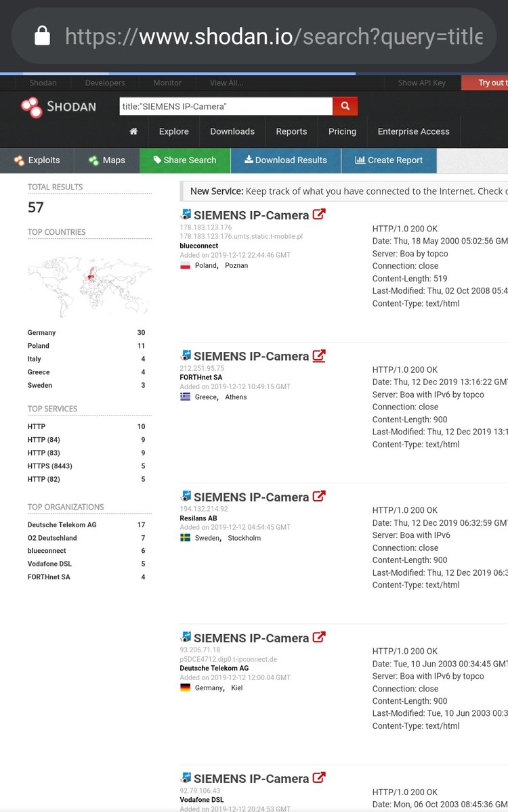Filter by HTTPS (8443) service
This screenshot has width=508, height=812.
(x=50, y=466)
